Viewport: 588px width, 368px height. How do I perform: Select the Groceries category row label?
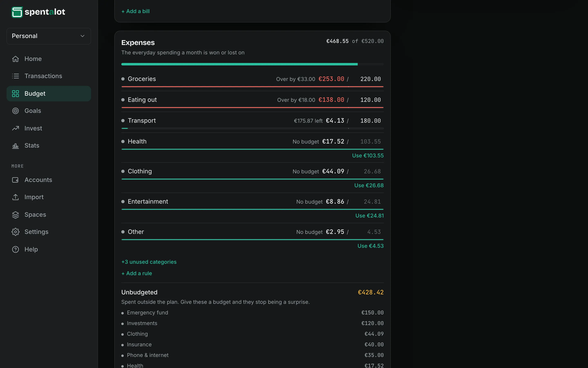(x=142, y=79)
